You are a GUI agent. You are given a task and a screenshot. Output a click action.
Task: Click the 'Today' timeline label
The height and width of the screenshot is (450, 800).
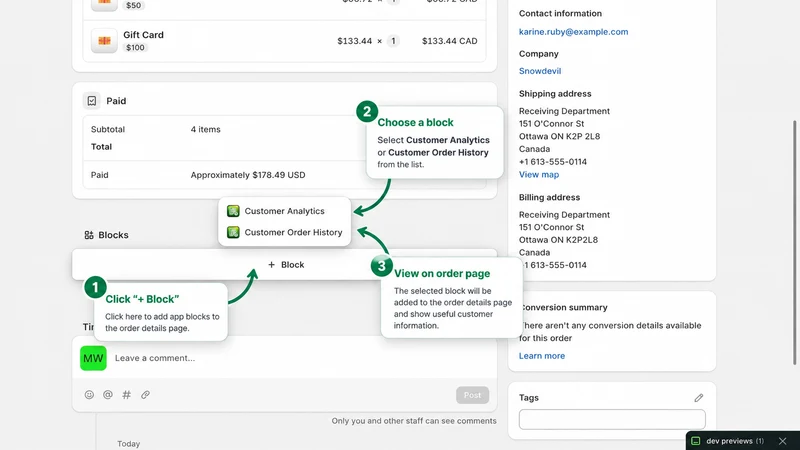click(129, 444)
